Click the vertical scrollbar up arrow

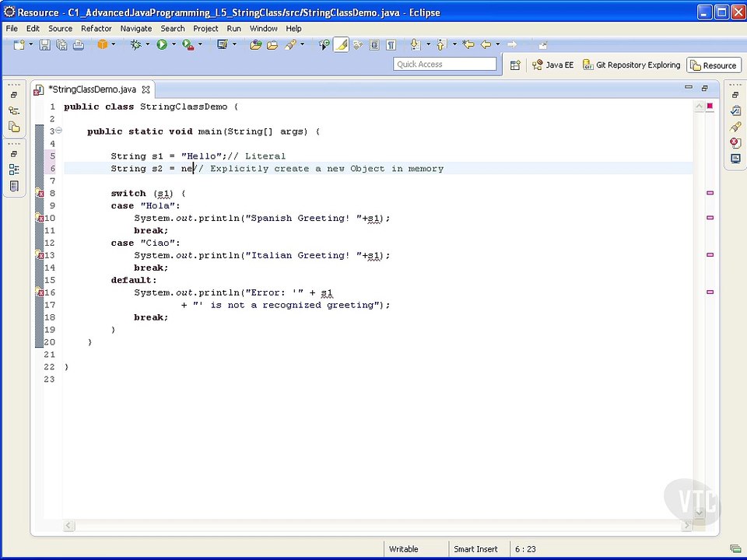pyautogui.click(x=699, y=107)
